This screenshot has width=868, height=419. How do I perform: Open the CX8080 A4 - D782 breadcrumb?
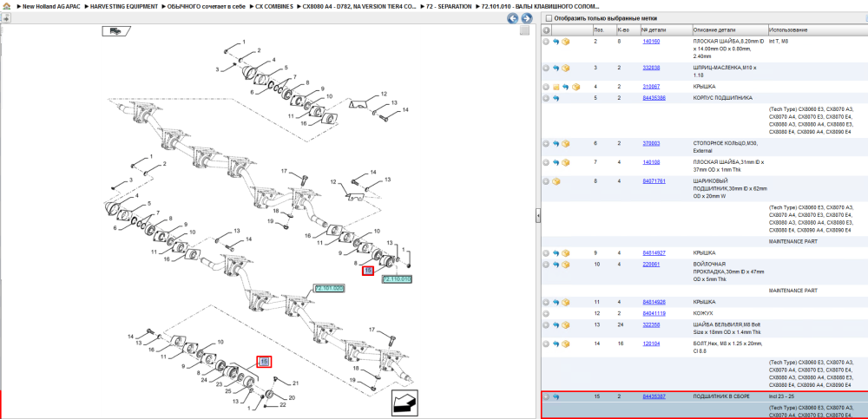click(x=360, y=7)
